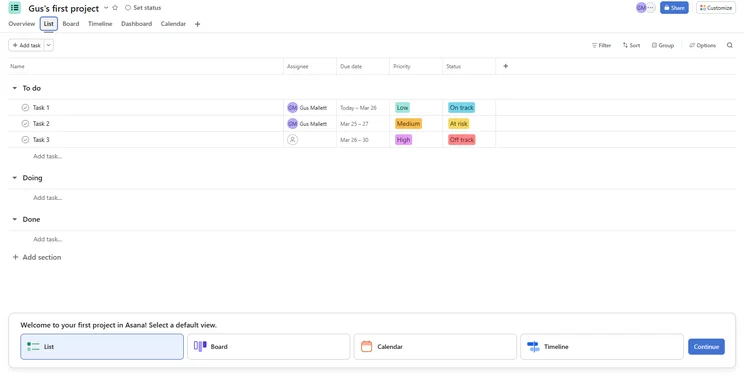This screenshot has width=744, height=377.
Task: Click Add task under To do section
Action: tap(47, 156)
